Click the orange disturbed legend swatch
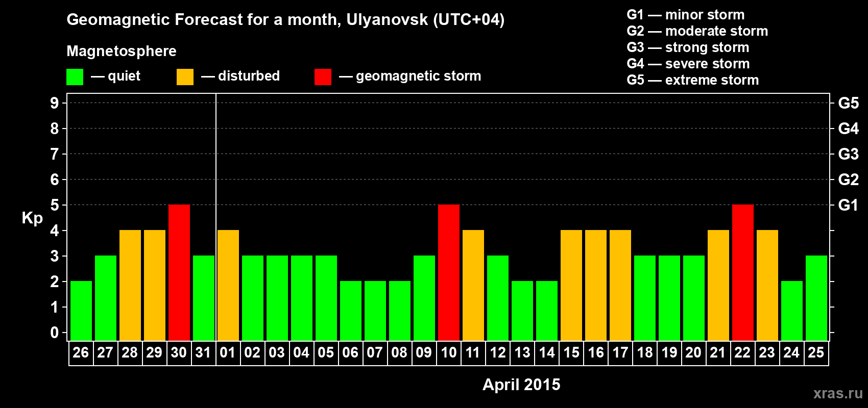Screen dimensions: 868x408 pyautogui.click(x=185, y=77)
